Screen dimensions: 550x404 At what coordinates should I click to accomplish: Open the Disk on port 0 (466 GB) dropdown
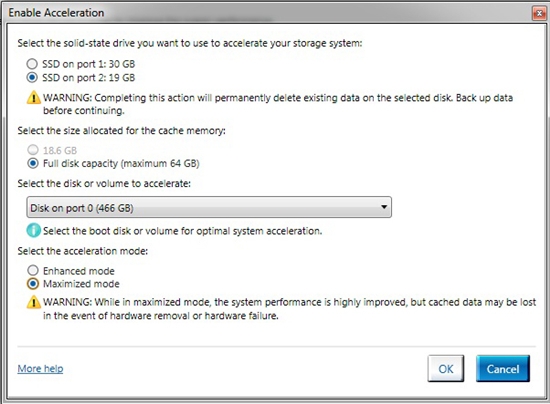tap(209, 207)
